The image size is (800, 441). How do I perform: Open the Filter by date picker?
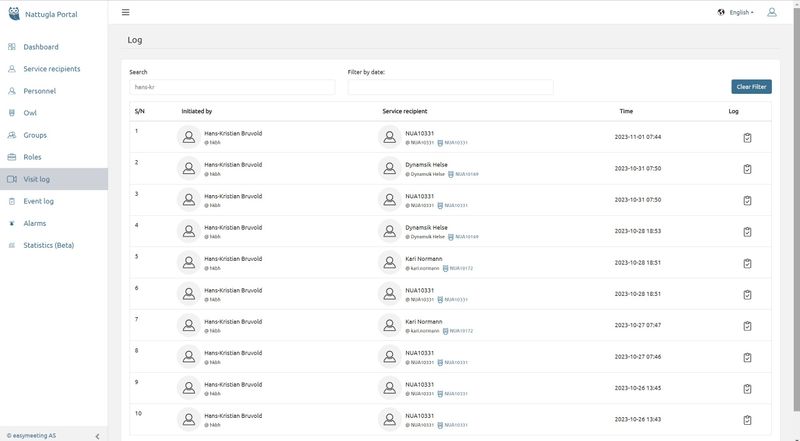[x=450, y=87]
